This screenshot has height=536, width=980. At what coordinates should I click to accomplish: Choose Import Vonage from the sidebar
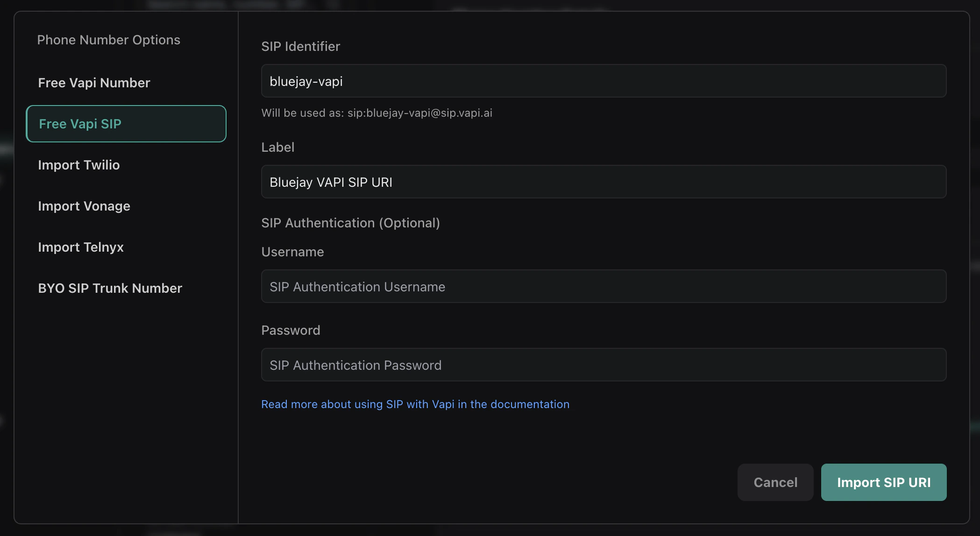pyautogui.click(x=84, y=206)
